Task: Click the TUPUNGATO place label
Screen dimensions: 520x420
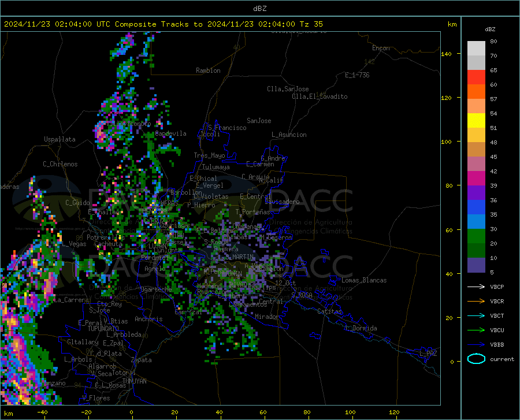Action: click(x=103, y=329)
